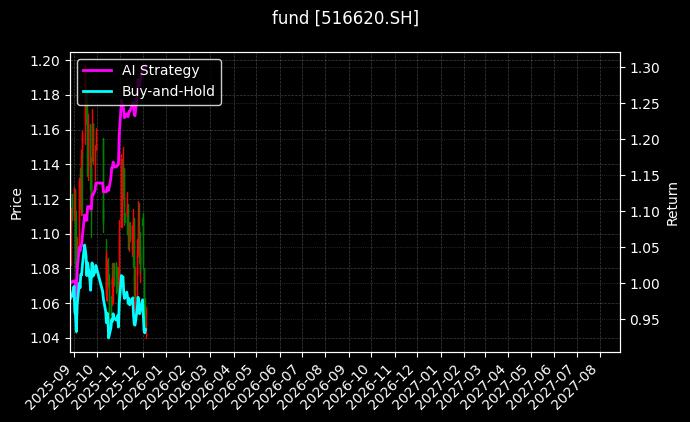Viewport: 690px width, 422px height.
Task: Click the magenta line swatch in legend
Action: tap(97, 70)
